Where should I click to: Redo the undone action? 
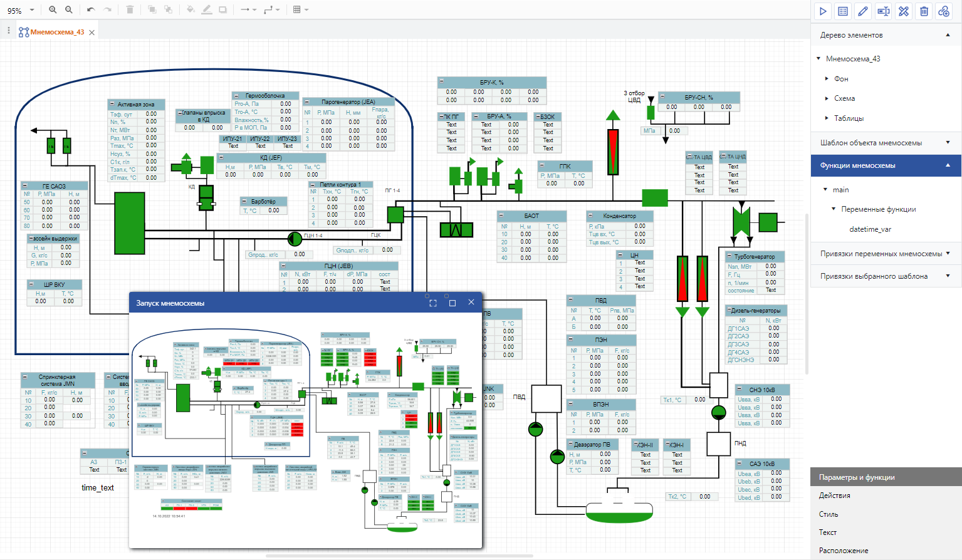(107, 10)
